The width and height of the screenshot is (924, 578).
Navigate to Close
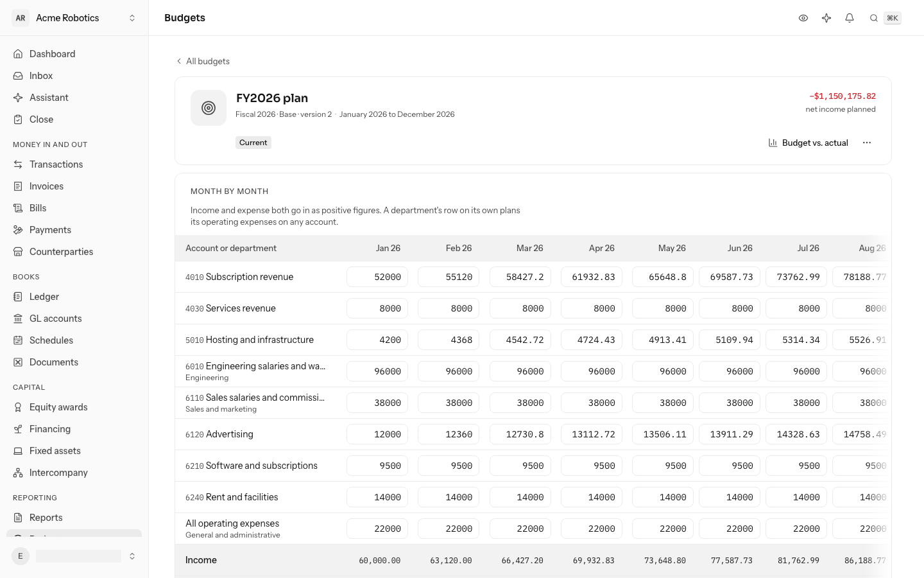pyautogui.click(x=74, y=119)
